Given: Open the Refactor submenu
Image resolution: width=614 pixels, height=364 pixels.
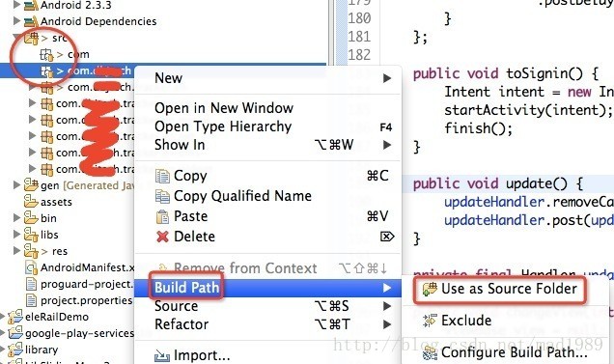Looking at the screenshot, I should pos(267,324).
